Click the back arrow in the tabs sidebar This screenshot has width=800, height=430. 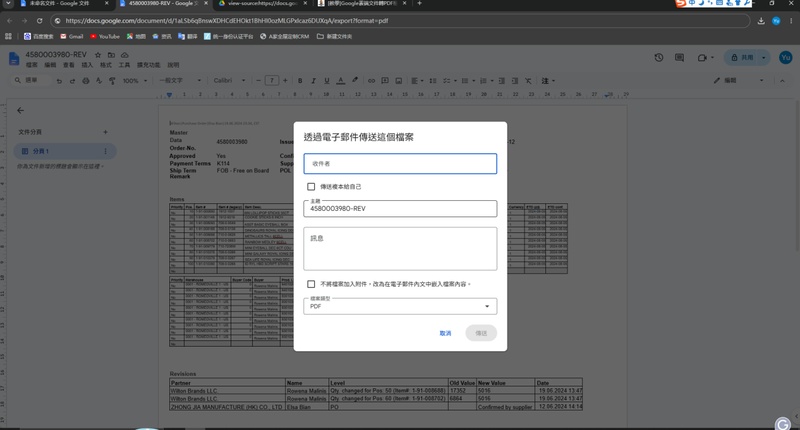click(x=20, y=110)
